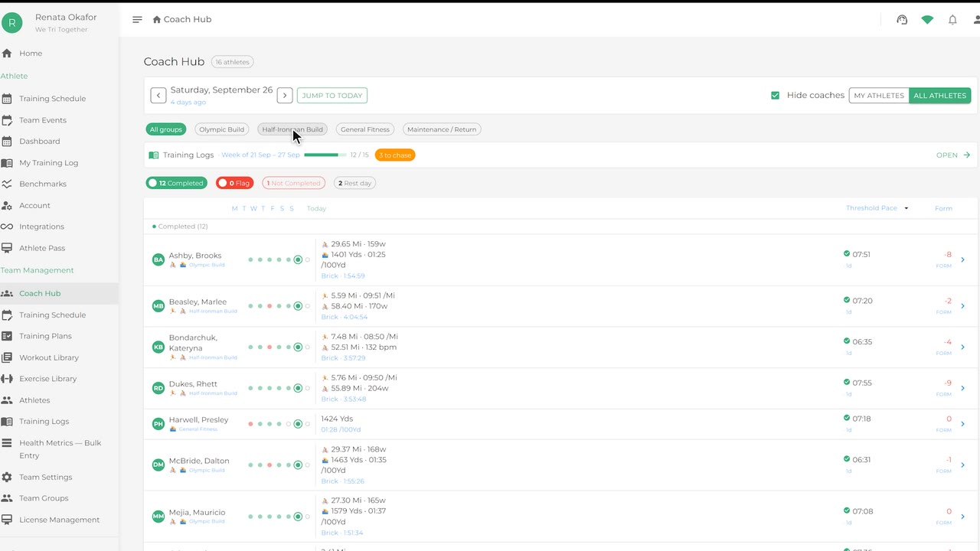
Task: Click the Team Settings gear icon
Action: tap(7, 478)
